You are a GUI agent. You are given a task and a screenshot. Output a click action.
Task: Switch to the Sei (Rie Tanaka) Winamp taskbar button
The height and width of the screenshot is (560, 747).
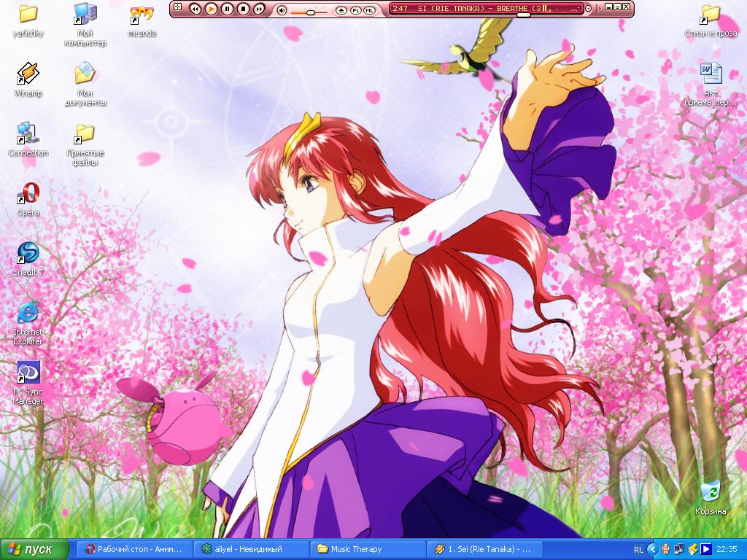click(x=484, y=549)
